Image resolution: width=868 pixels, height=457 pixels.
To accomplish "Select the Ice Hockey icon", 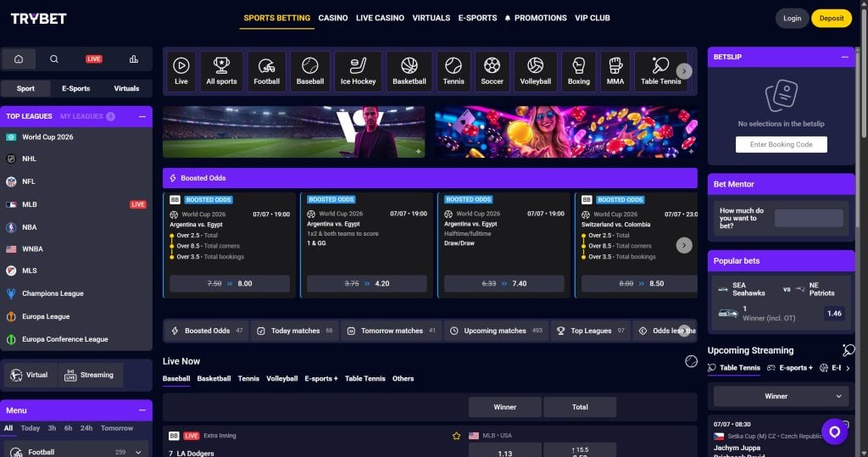I will [359, 71].
